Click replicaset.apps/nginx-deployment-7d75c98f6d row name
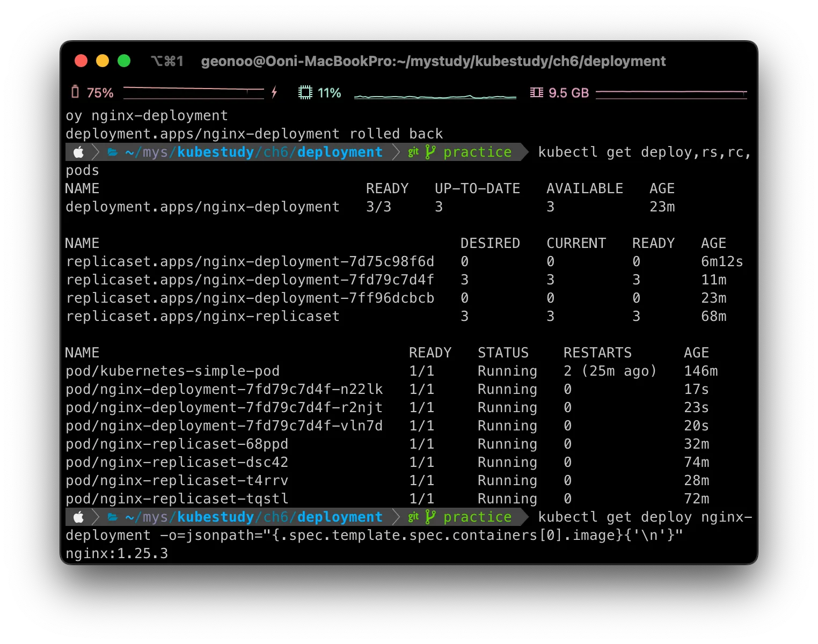818x644 pixels. coord(250,261)
